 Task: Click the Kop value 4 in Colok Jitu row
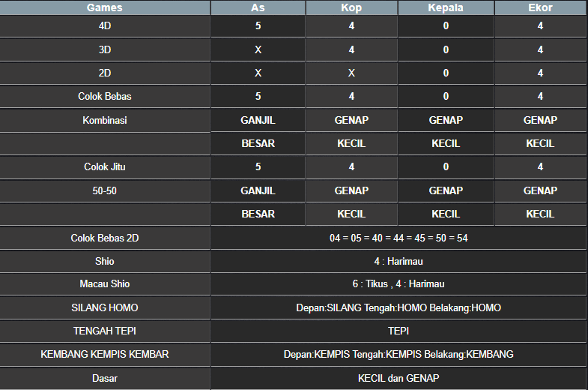point(351,166)
